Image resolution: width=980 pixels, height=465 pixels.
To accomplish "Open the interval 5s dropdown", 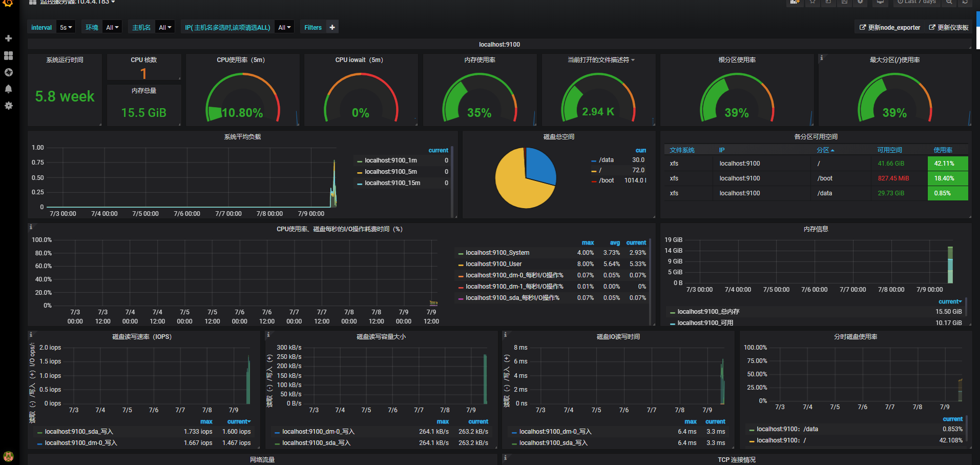I will click(66, 27).
